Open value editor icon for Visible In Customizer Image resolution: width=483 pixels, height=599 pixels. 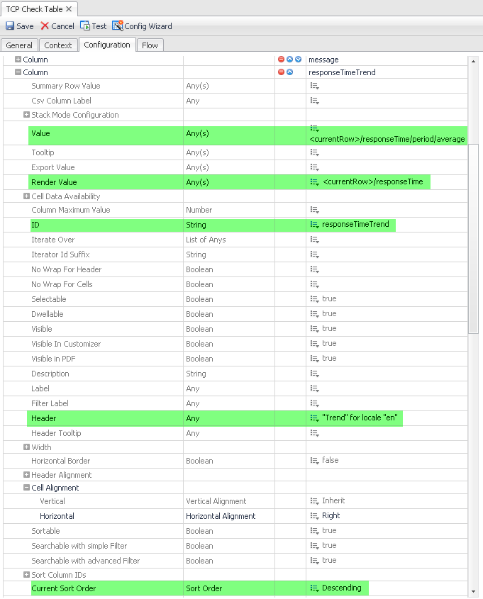coord(314,344)
